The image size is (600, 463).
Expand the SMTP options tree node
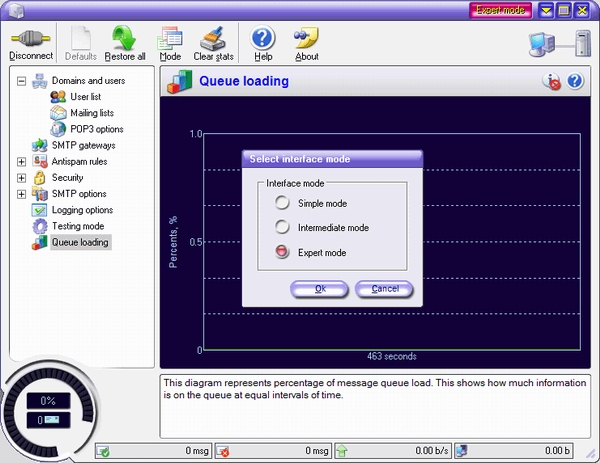[x=22, y=194]
